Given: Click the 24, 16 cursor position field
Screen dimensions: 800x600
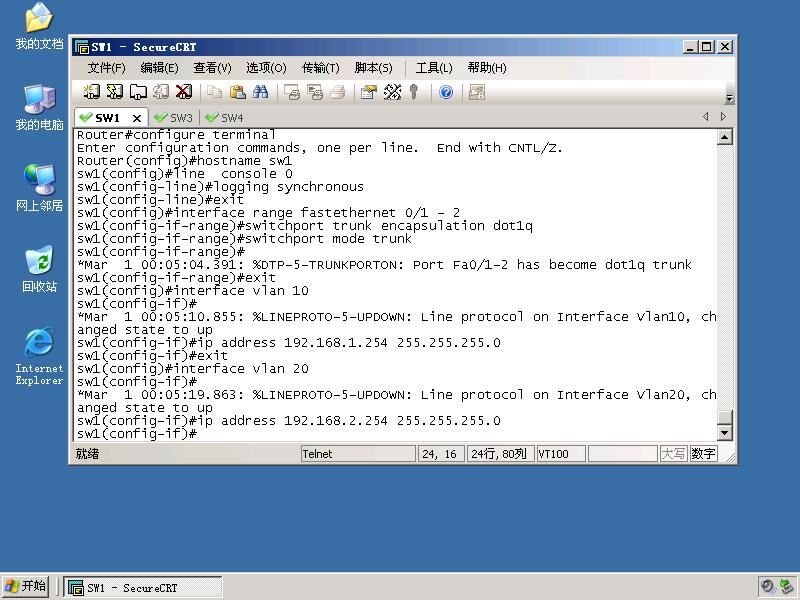Looking at the screenshot, I should point(441,454).
